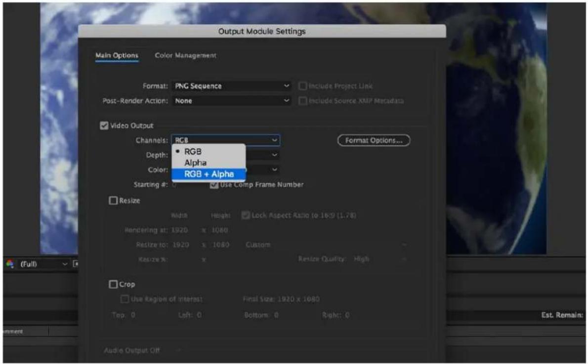This screenshot has width=588, height=364.
Task: Click the crop Bottom value field
Action: (276, 315)
